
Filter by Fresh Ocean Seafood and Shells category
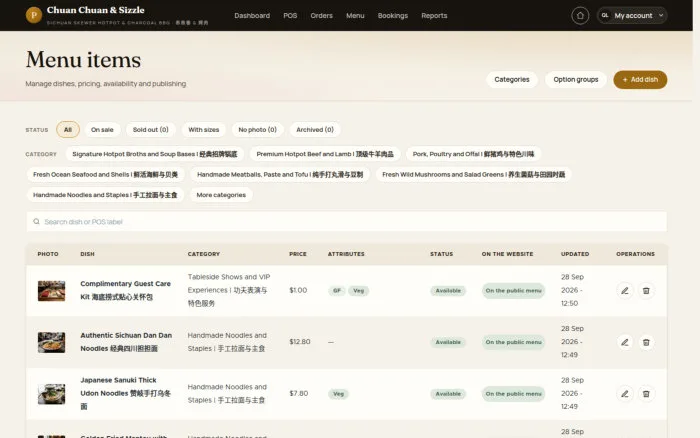(x=105, y=175)
